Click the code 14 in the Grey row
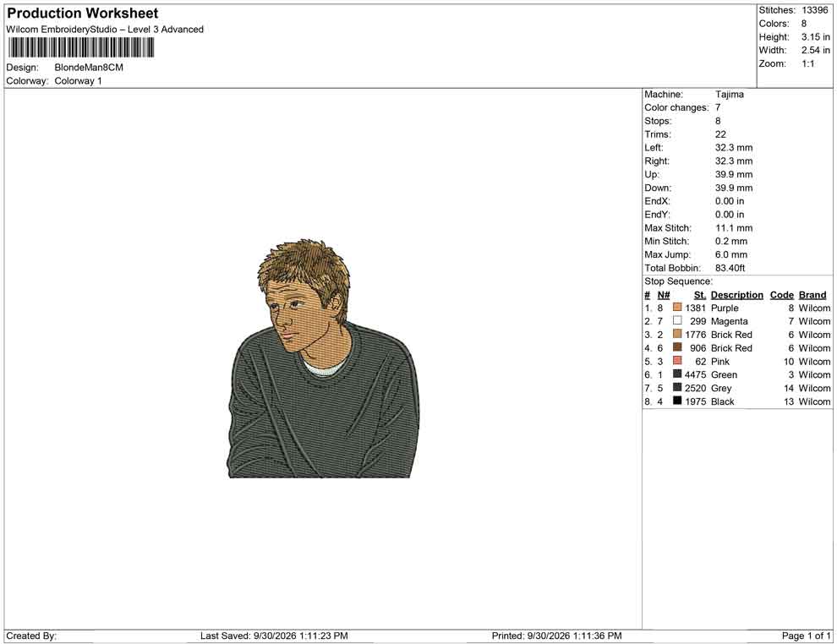 tap(789, 388)
